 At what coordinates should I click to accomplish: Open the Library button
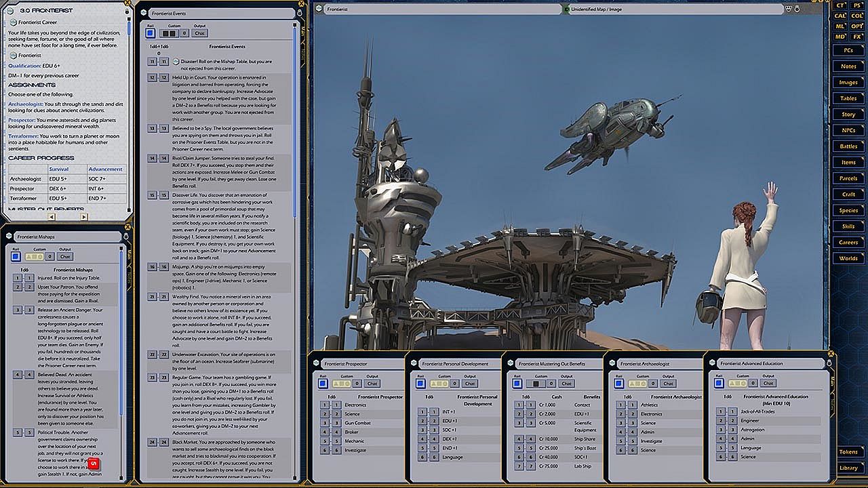point(848,468)
